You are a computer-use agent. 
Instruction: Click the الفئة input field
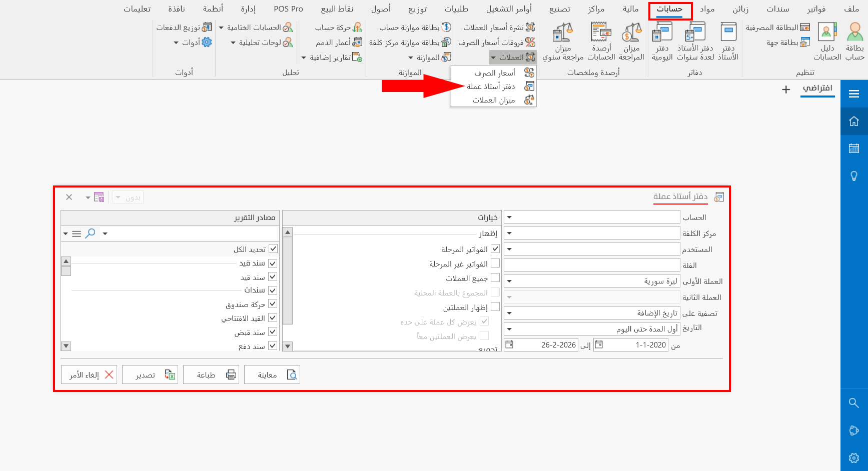click(x=592, y=265)
